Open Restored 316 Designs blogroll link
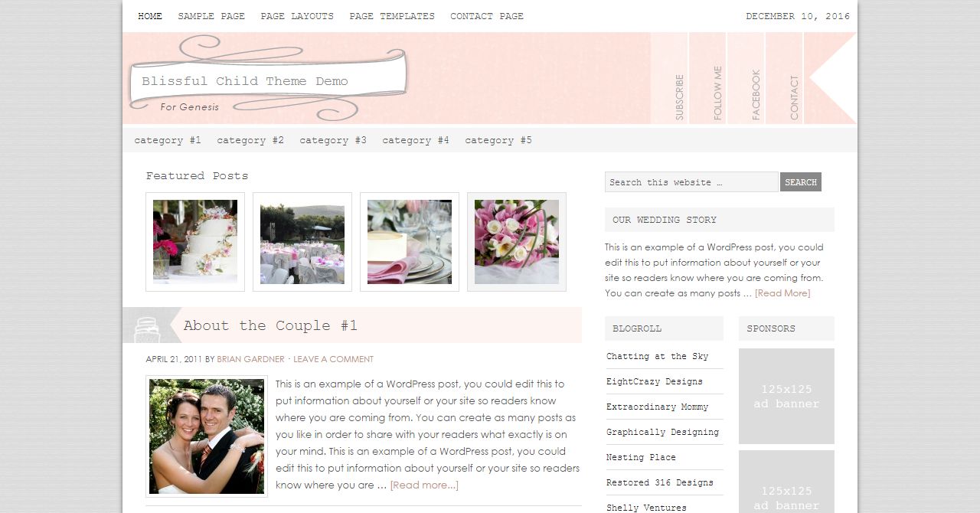Screen dimensions: 980x513 coord(660,482)
